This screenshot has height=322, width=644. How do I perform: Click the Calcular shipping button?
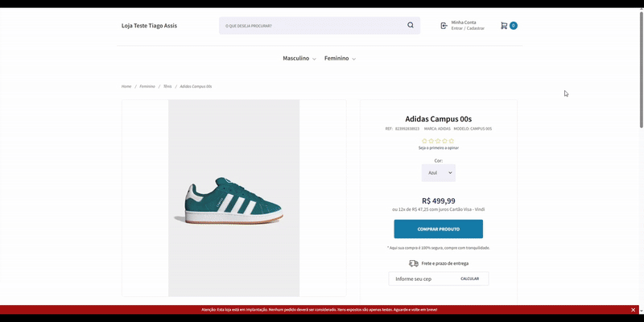click(470, 279)
